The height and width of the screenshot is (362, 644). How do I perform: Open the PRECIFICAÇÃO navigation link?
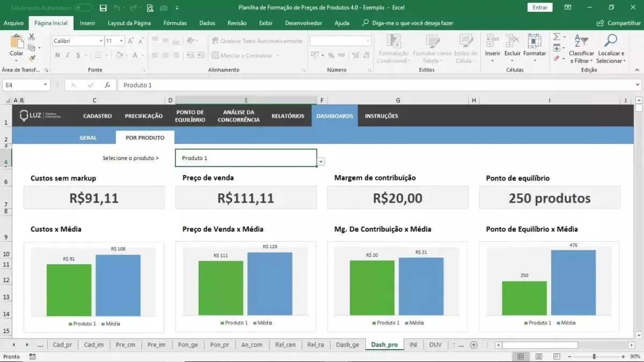tap(144, 116)
